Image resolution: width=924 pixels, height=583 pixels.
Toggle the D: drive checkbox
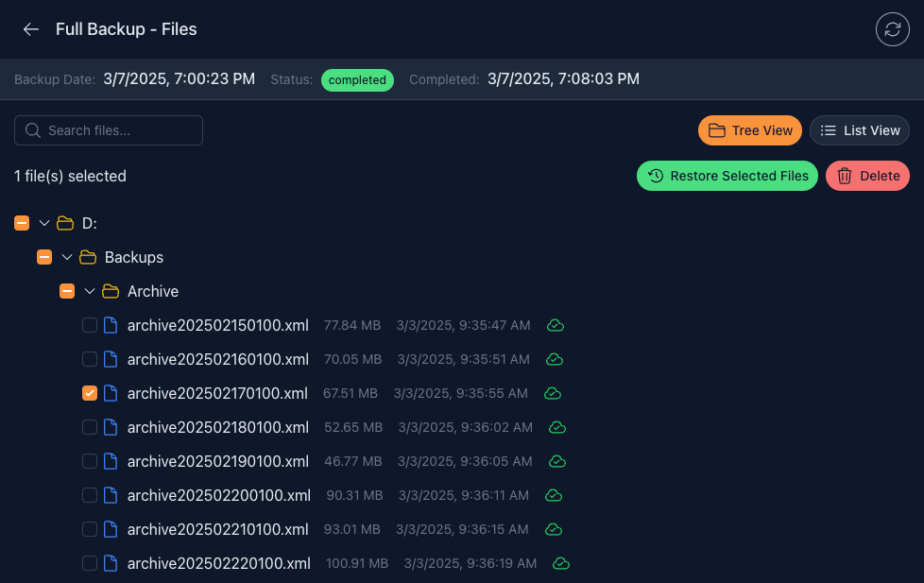click(22, 223)
